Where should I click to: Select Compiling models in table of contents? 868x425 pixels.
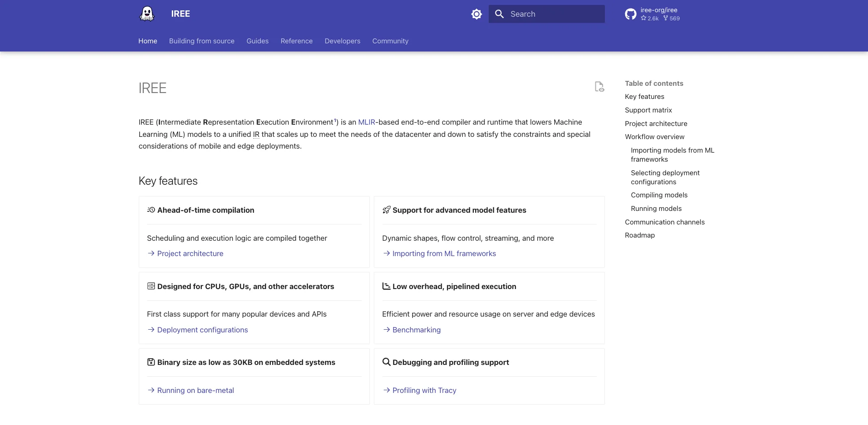point(659,195)
